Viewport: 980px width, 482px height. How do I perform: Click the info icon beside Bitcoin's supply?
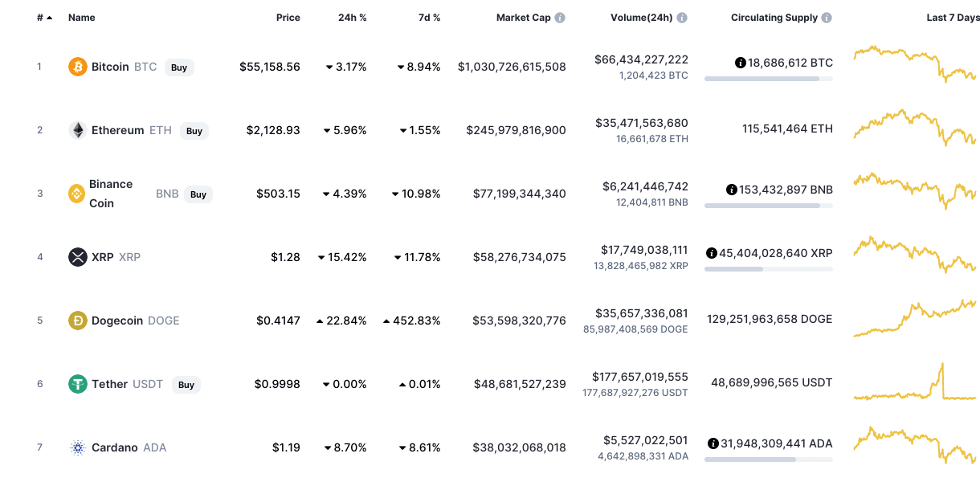tap(739, 62)
